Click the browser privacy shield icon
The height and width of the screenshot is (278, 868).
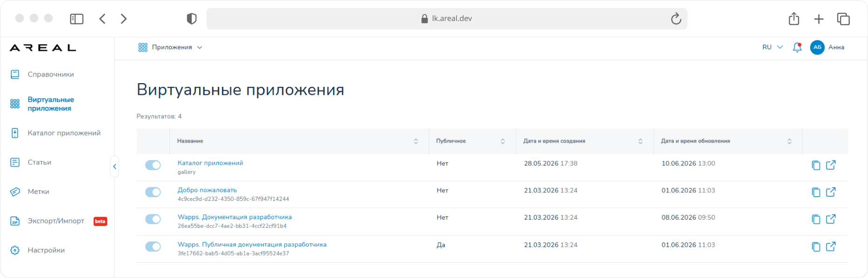point(191,19)
